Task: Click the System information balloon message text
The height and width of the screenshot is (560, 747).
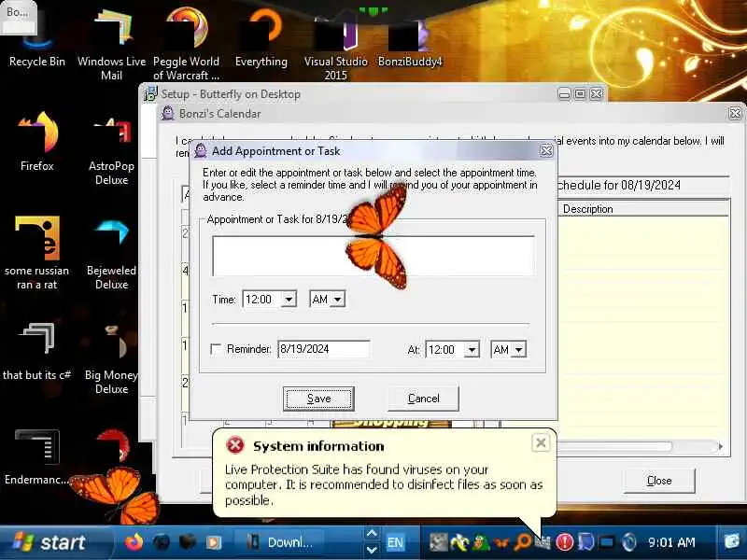Action: point(384,484)
